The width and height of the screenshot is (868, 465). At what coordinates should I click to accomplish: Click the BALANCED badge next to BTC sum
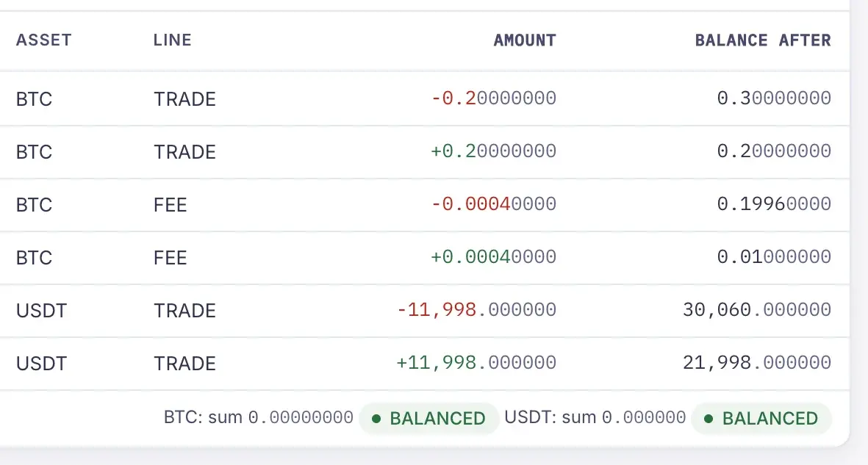429,419
